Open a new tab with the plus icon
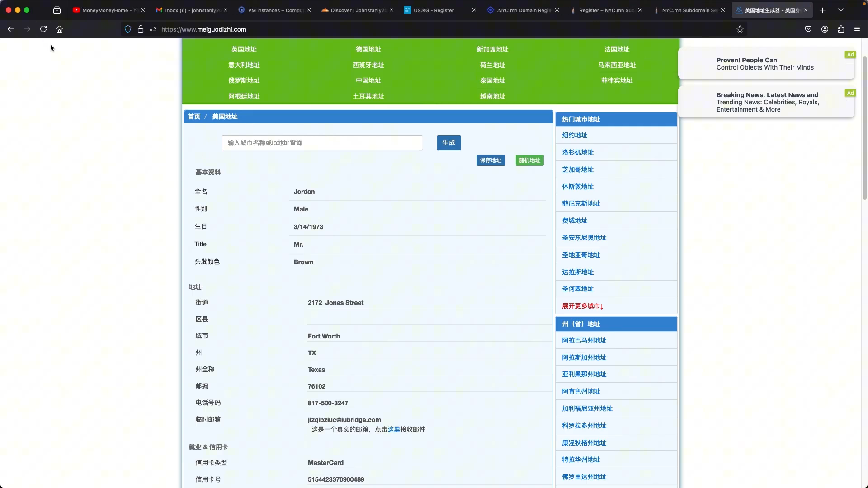868x488 pixels. pos(823,10)
